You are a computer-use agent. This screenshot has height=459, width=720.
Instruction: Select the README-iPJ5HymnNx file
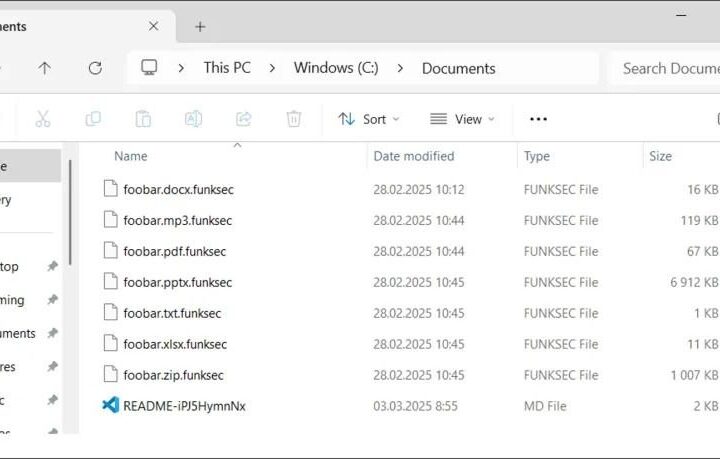tap(184, 406)
